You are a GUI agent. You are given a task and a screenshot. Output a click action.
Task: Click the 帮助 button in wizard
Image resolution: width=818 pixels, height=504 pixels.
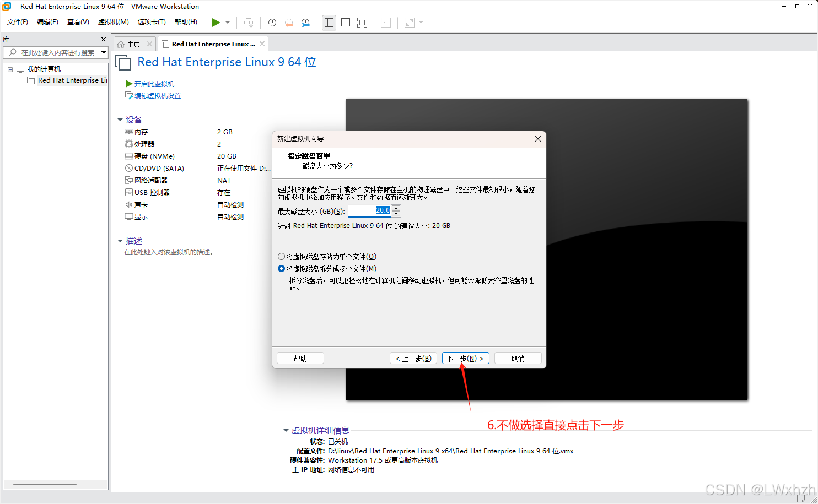pyautogui.click(x=300, y=359)
